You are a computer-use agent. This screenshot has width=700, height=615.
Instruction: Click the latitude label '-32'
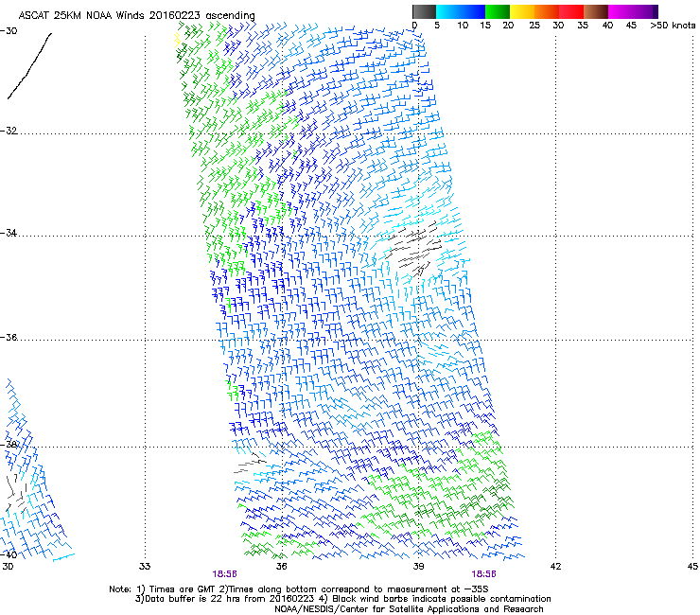(9, 131)
